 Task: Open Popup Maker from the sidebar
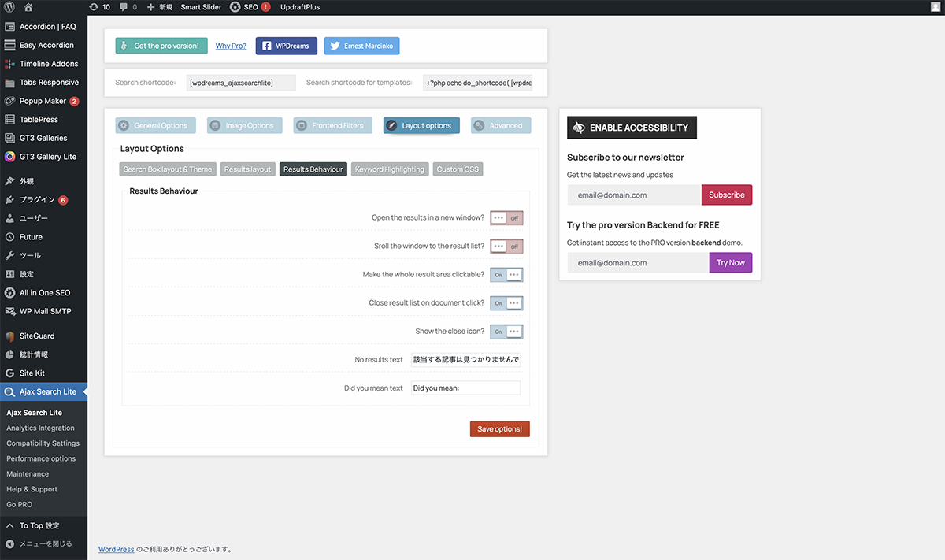[43, 101]
